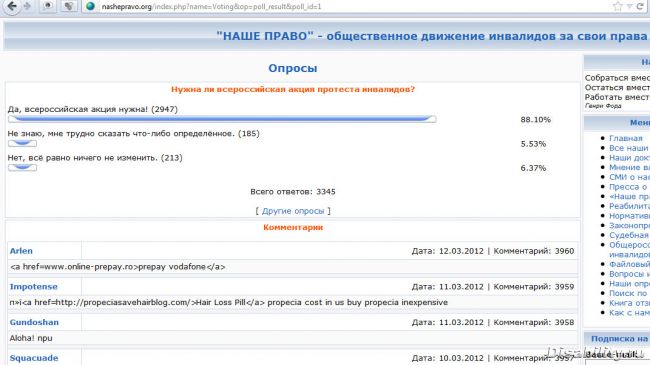Click the 5.53% result bar
650x365 pixels.
22,143
